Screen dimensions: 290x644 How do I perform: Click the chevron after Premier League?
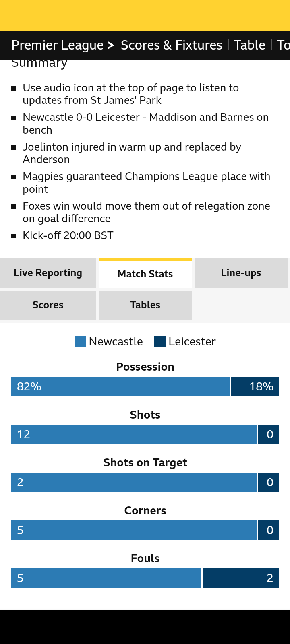coord(111,45)
